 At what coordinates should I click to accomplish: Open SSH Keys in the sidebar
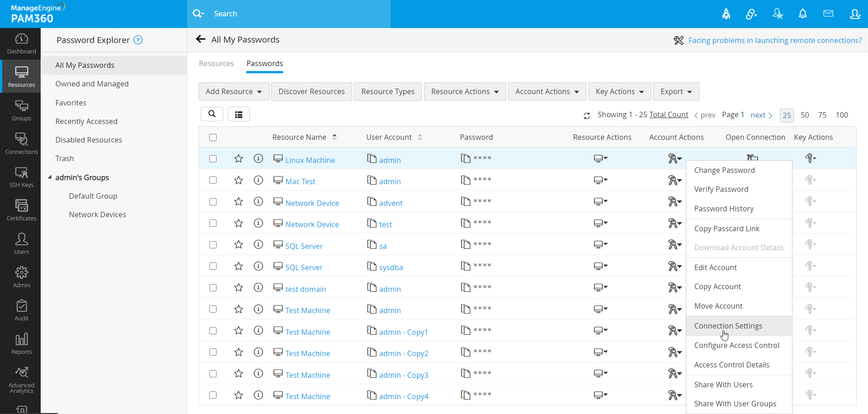coord(21,177)
